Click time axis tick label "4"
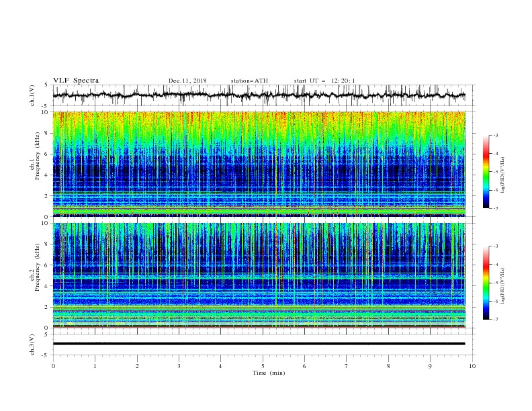Image resolution: width=532 pixels, height=411 pixels. pyautogui.click(x=220, y=366)
